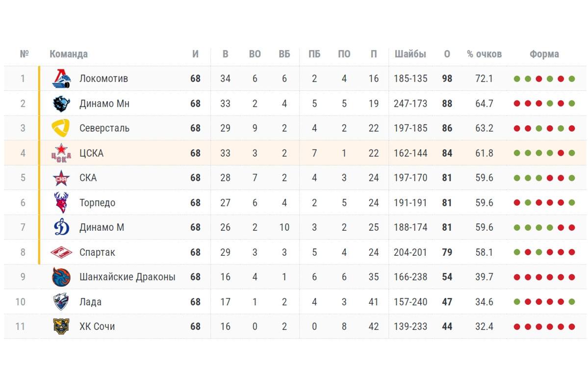
Task: Click the Спартак goals value 204-201
Action: pyautogui.click(x=410, y=252)
